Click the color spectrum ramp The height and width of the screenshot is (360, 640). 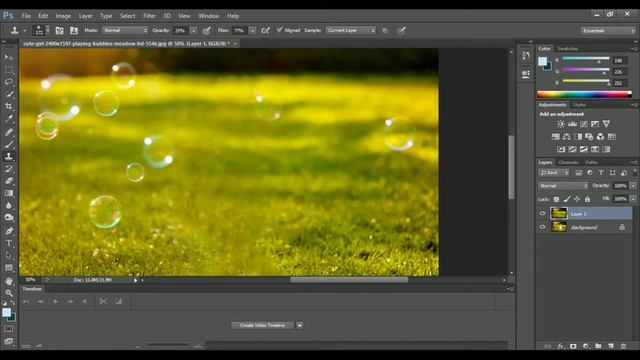click(x=584, y=94)
